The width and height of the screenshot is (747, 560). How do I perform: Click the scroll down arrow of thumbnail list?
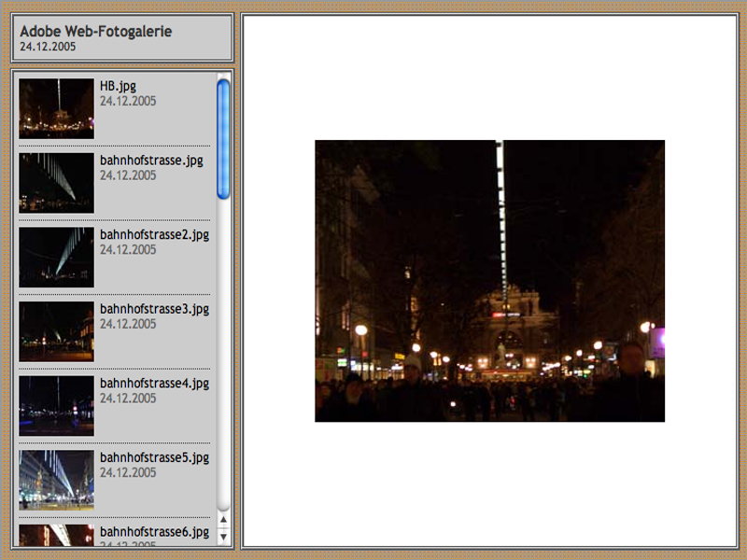tap(223, 538)
